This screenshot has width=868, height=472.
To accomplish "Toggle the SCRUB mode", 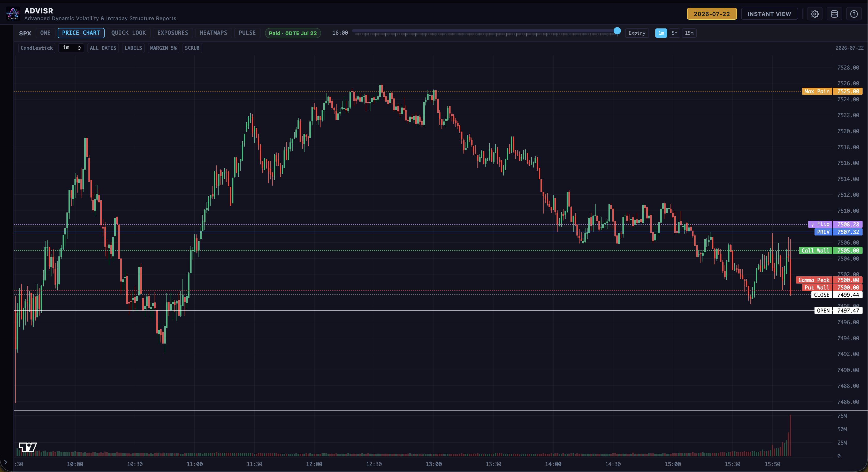I will click(x=192, y=48).
